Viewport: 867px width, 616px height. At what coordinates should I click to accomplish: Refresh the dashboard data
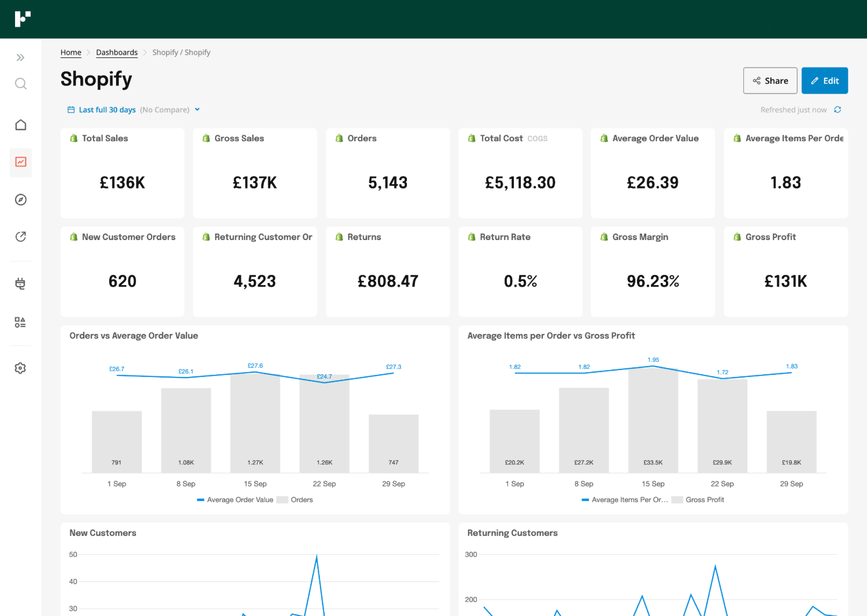(x=838, y=109)
